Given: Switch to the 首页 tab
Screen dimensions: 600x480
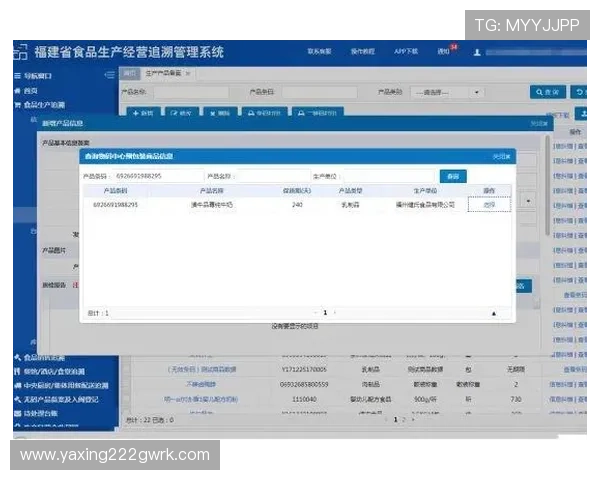Looking at the screenshot, I should 130,73.
